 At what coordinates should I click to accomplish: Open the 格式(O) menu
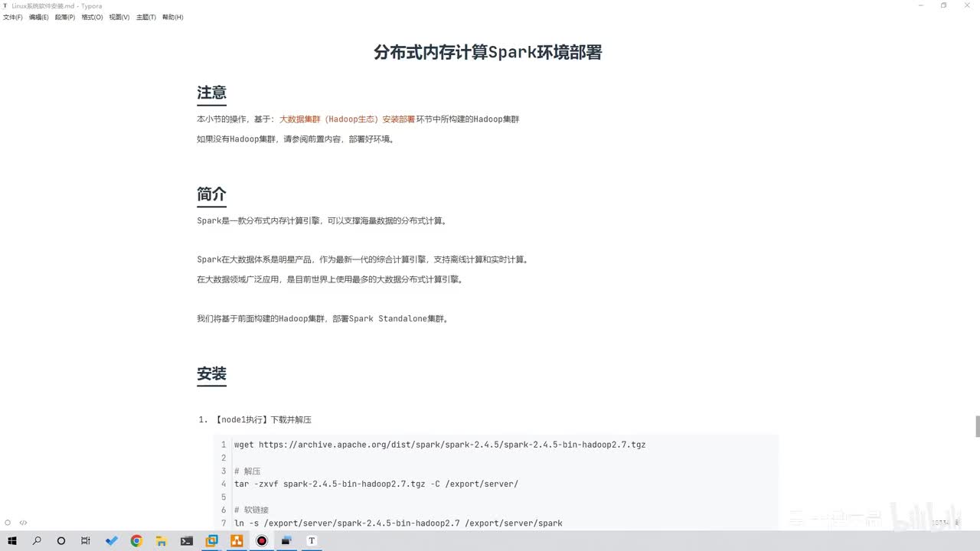point(93,17)
